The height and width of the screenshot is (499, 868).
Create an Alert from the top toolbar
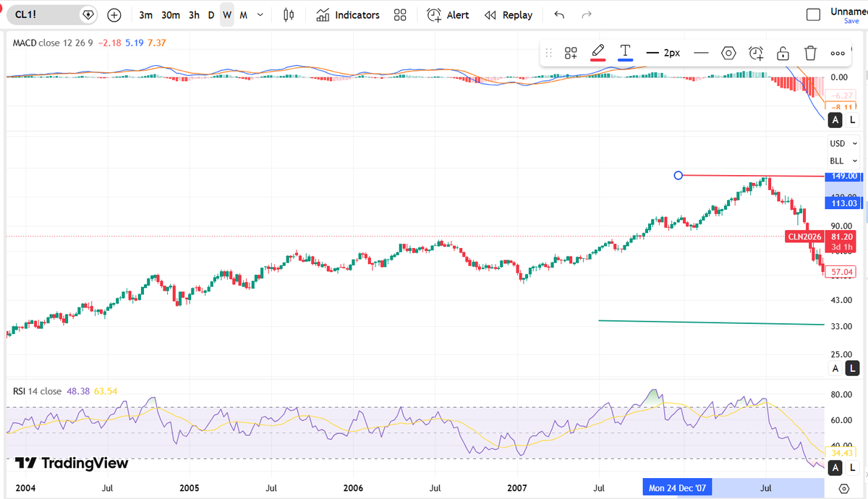(x=448, y=14)
